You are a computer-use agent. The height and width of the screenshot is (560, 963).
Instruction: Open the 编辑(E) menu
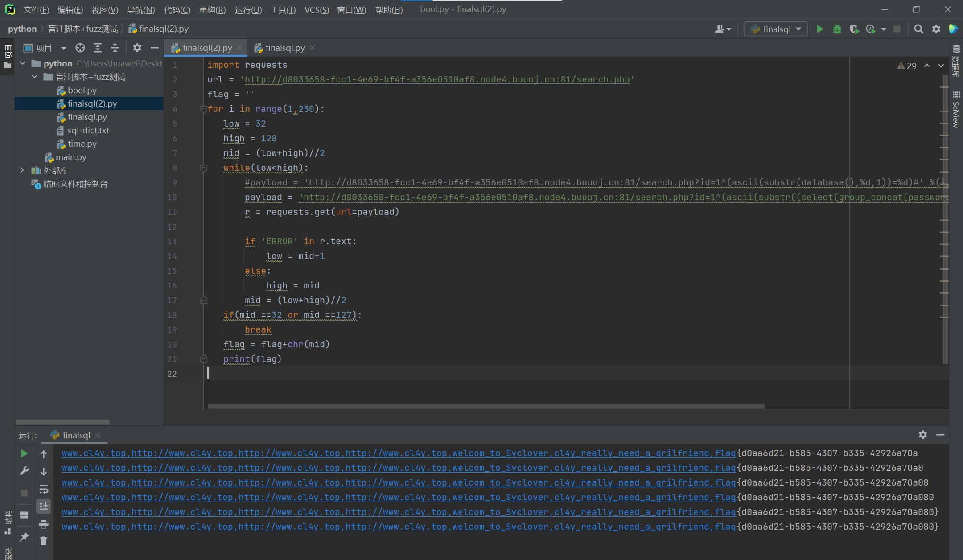point(70,10)
